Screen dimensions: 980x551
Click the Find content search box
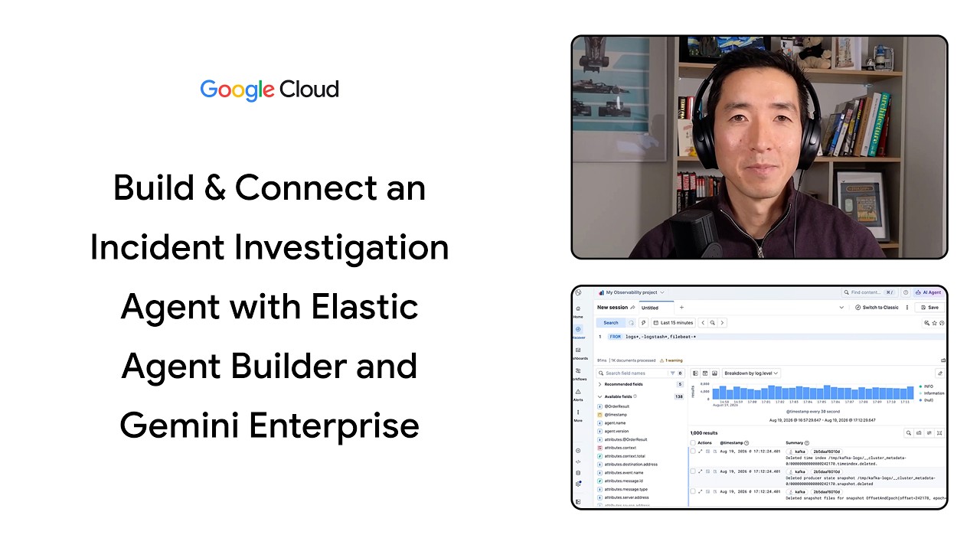(x=870, y=292)
